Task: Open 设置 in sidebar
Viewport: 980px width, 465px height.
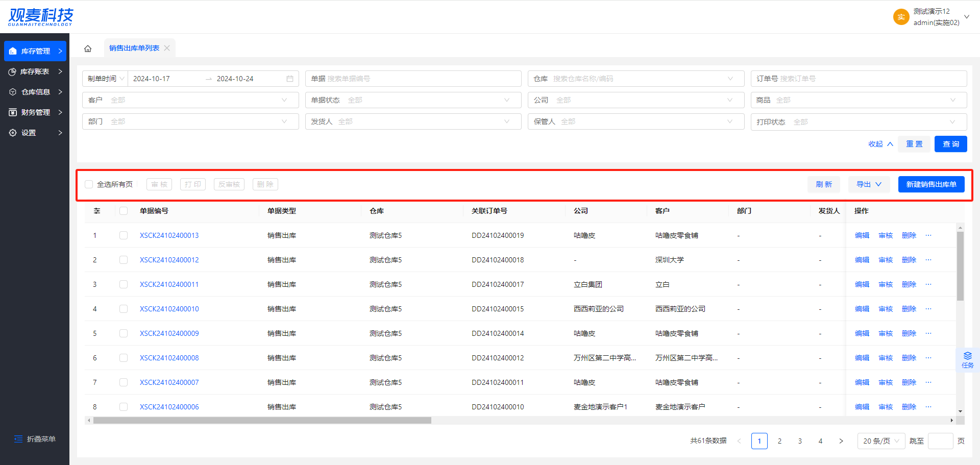Action: point(35,133)
